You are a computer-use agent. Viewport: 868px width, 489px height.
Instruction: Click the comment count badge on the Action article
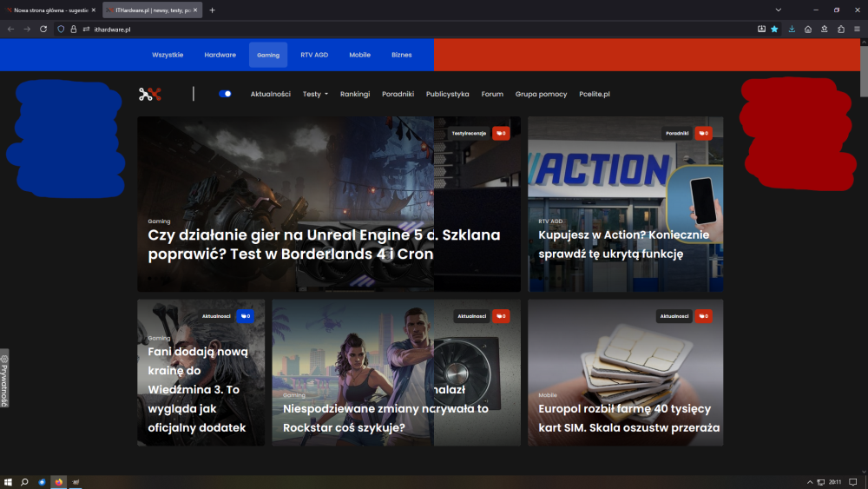[702, 133]
